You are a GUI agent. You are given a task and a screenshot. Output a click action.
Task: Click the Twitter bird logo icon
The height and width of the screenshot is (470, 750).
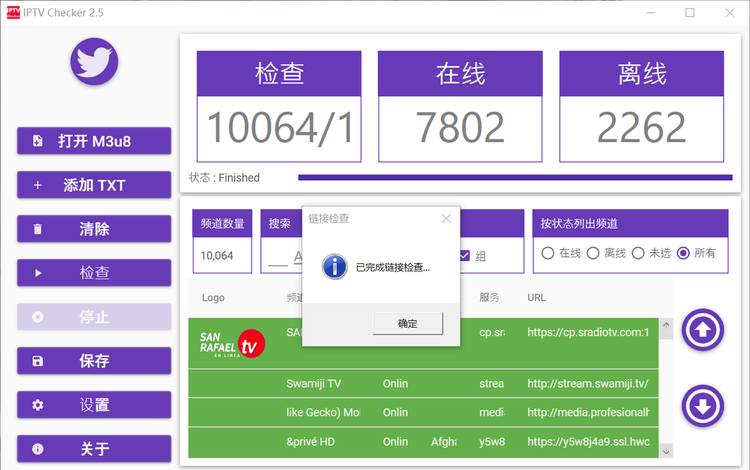[x=94, y=61]
